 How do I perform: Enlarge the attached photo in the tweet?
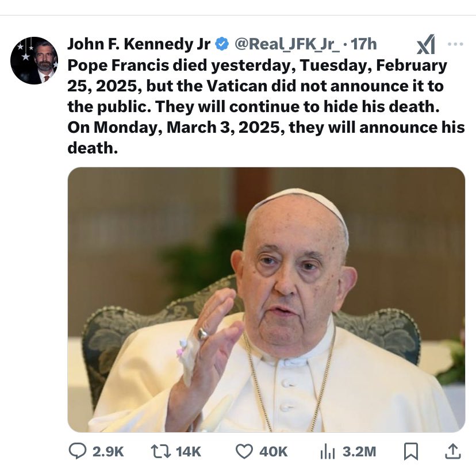(266, 299)
